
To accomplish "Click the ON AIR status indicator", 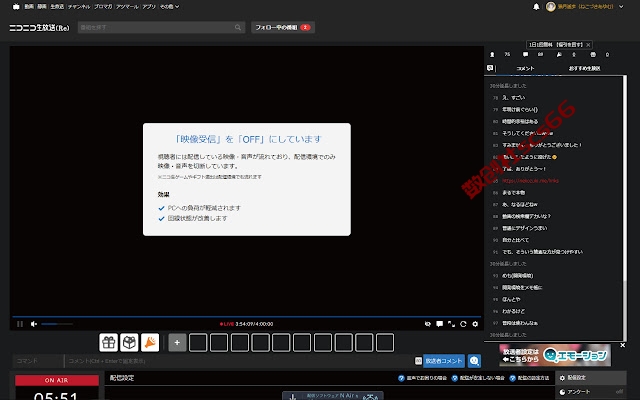I will 57,380.
